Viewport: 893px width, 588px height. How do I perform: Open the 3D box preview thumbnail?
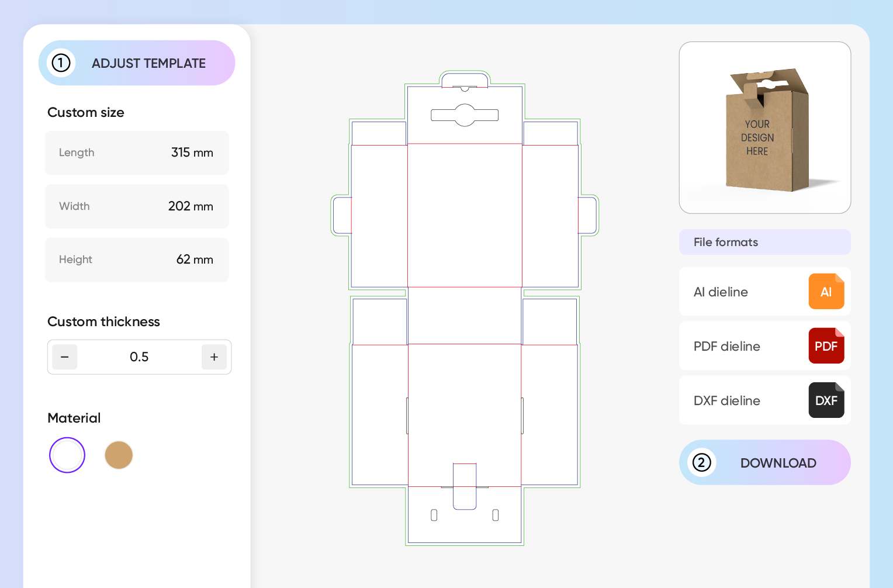[764, 127]
